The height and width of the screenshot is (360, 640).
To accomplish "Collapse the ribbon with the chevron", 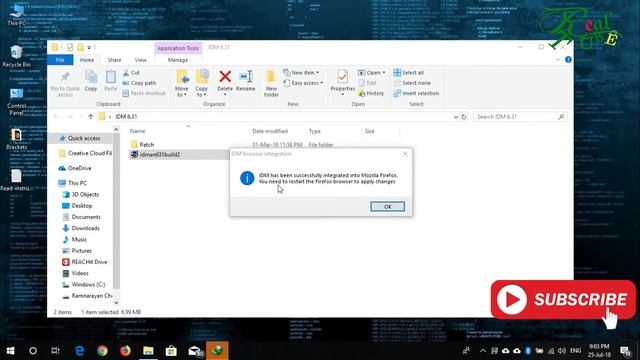I will pos(558,60).
